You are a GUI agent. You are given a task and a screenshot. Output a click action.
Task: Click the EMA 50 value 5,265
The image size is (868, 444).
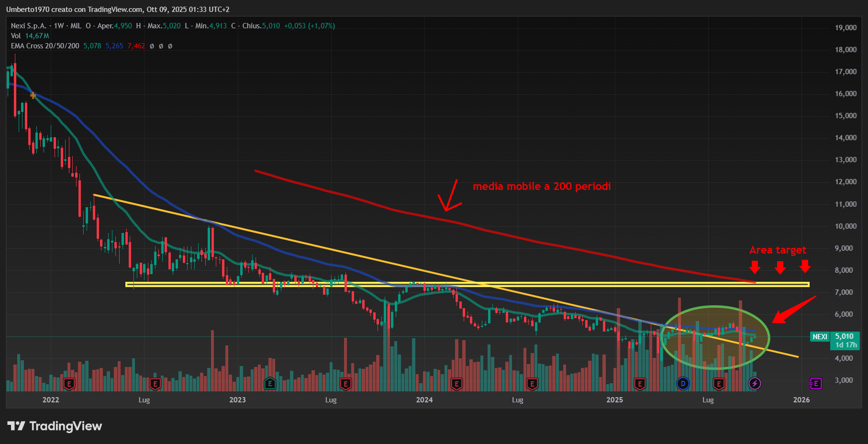[114, 46]
